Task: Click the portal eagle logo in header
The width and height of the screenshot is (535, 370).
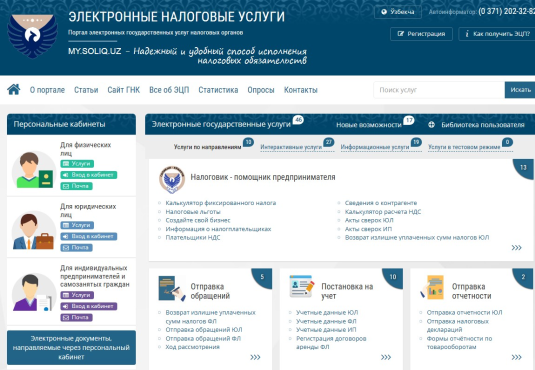Action: [x=32, y=36]
